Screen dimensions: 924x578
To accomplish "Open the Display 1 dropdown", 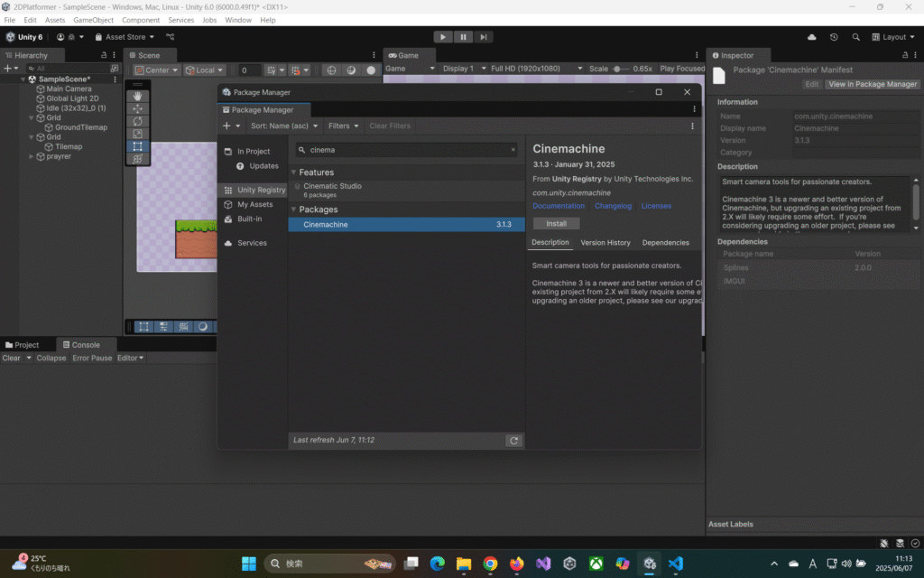I will tap(464, 69).
